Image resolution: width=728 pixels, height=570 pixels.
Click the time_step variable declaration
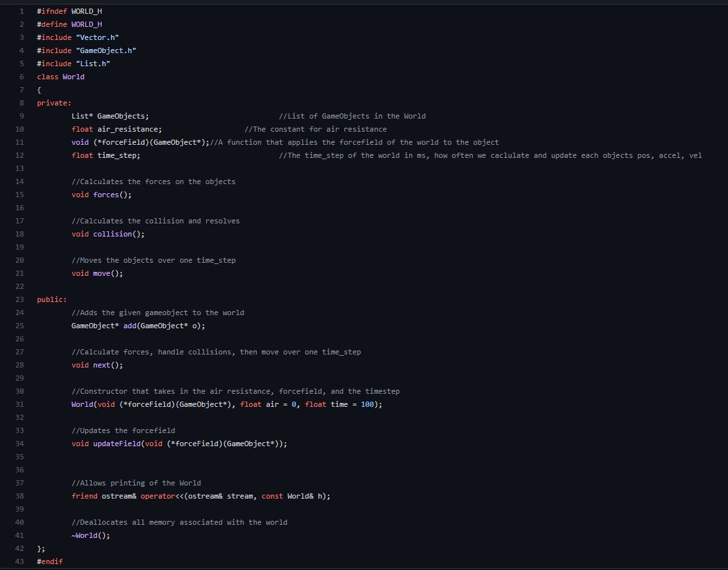pos(117,156)
